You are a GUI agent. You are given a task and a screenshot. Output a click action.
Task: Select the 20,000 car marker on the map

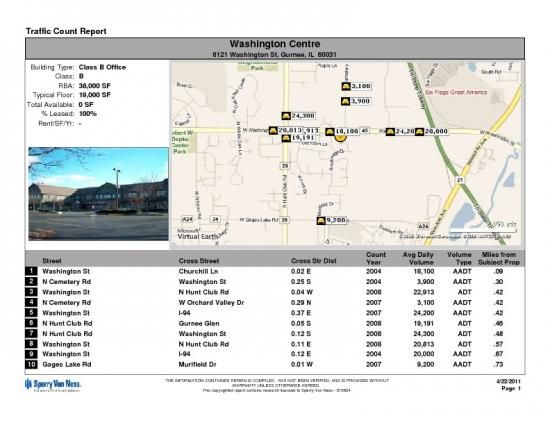pyautogui.click(x=419, y=132)
